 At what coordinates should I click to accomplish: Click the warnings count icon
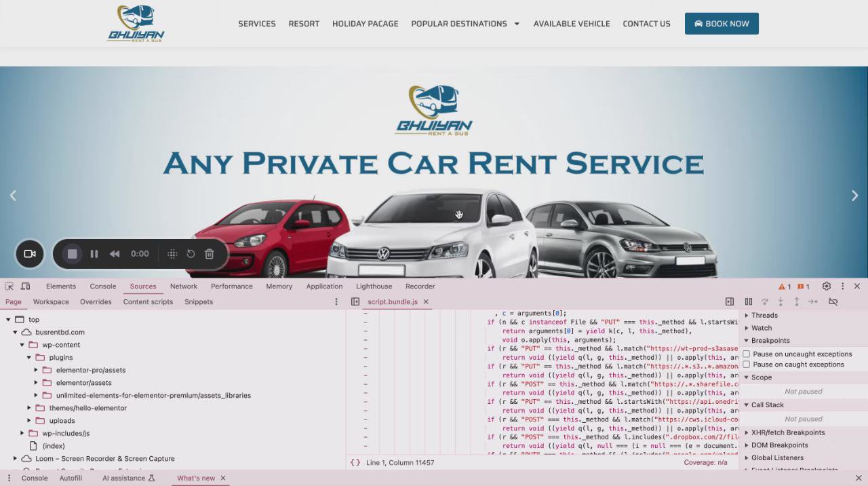(785, 286)
